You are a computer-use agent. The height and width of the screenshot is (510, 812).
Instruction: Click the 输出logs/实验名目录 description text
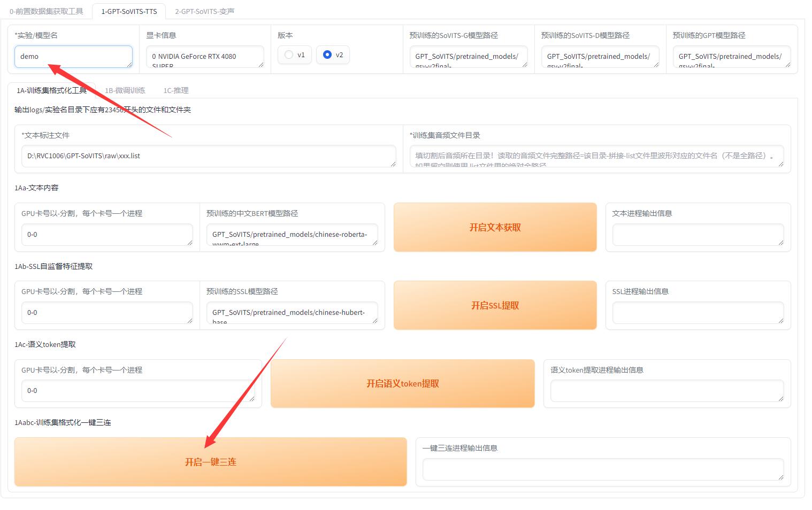(103, 110)
